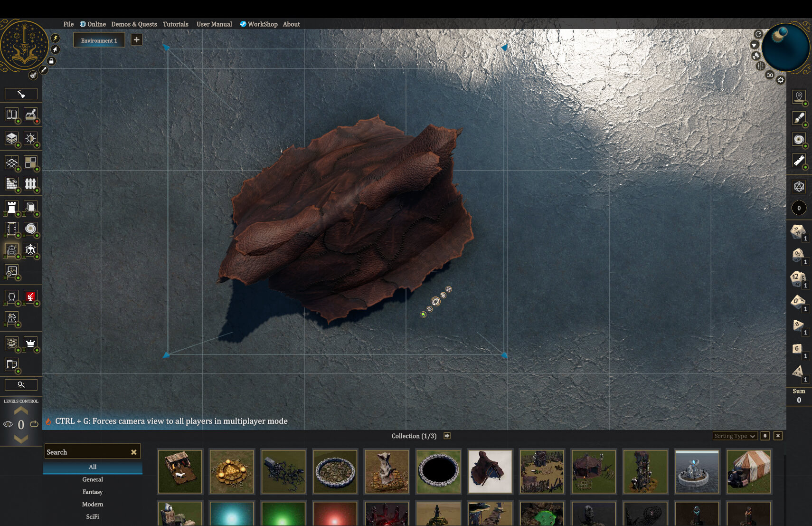This screenshot has width=812, height=526.
Task: Collapse Levels Control using the down chevron
Action: pos(21,440)
